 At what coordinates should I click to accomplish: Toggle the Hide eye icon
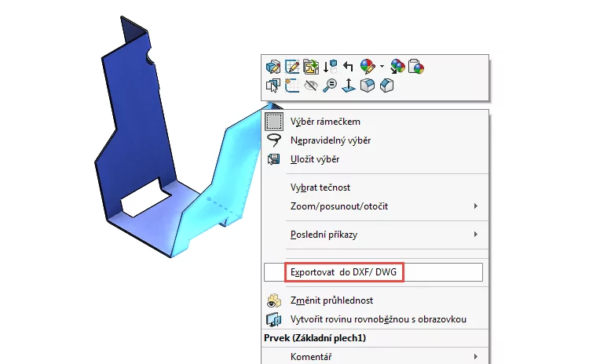point(311,86)
